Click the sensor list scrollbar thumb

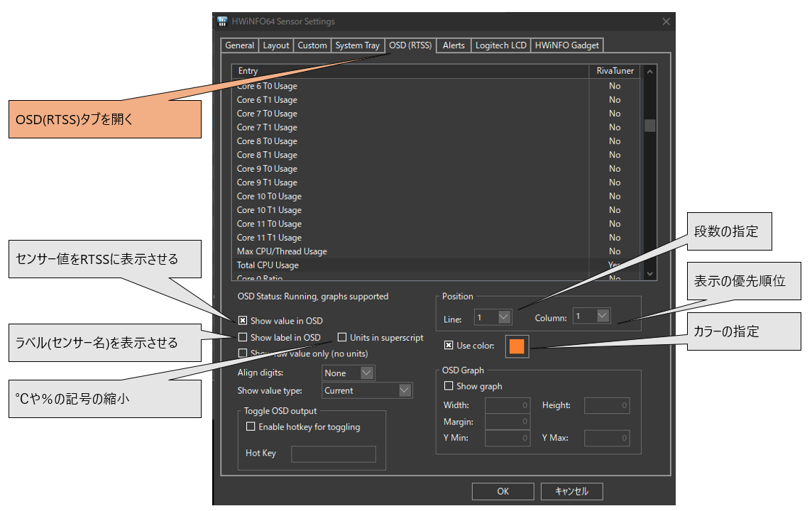(650, 126)
